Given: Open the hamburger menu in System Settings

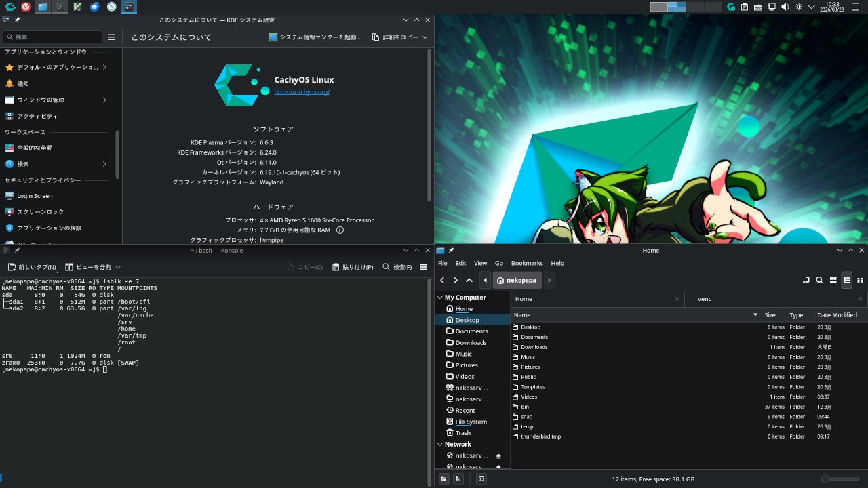Looking at the screenshot, I should (x=112, y=37).
